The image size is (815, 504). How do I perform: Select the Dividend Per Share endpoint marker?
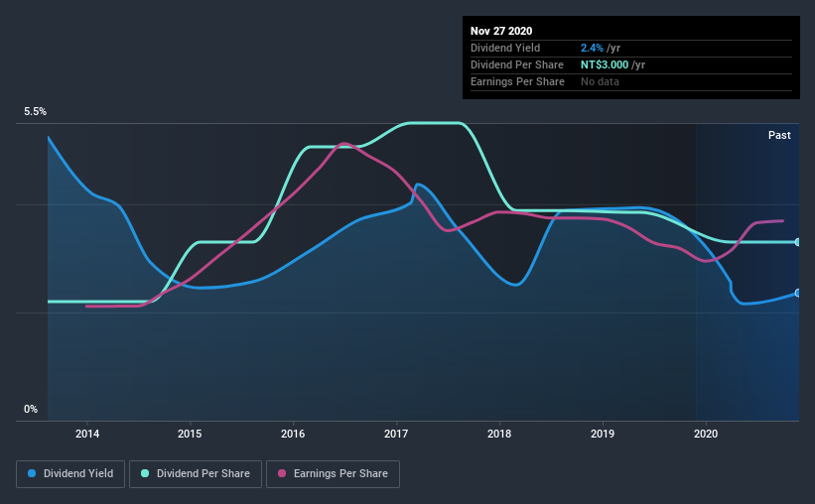[x=797, y=242]
